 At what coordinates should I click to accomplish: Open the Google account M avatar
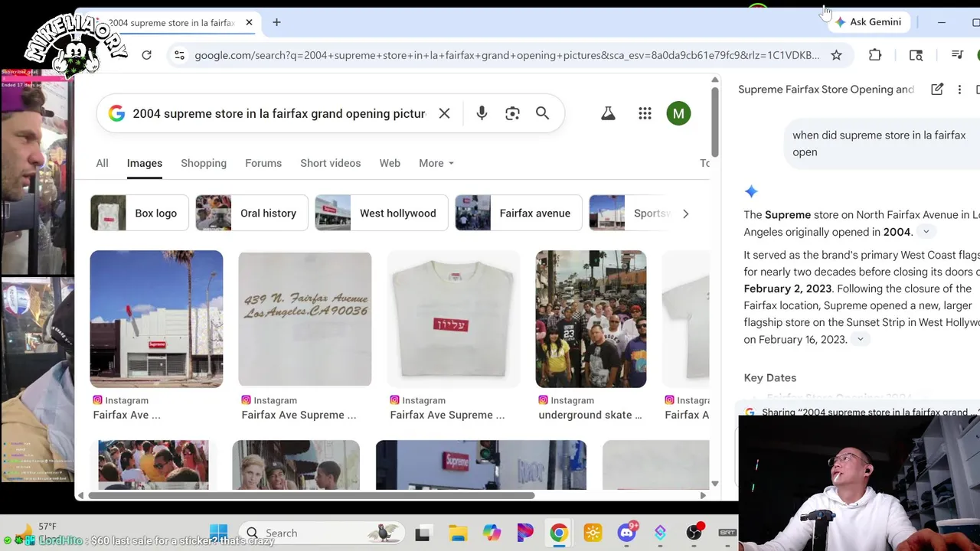pos(678,113)
